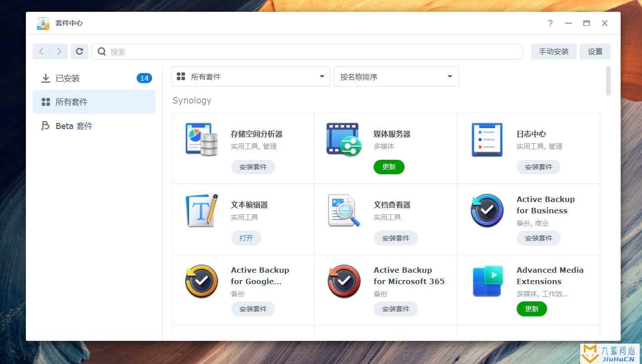Image resolution: width=642 pixels, height=364 pixels.
Task: Click the Synology section heading
Action: [192, 100]
